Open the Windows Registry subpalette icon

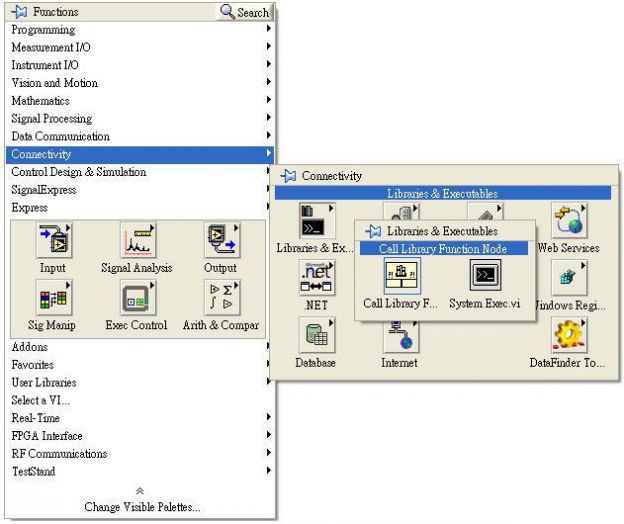569,278
